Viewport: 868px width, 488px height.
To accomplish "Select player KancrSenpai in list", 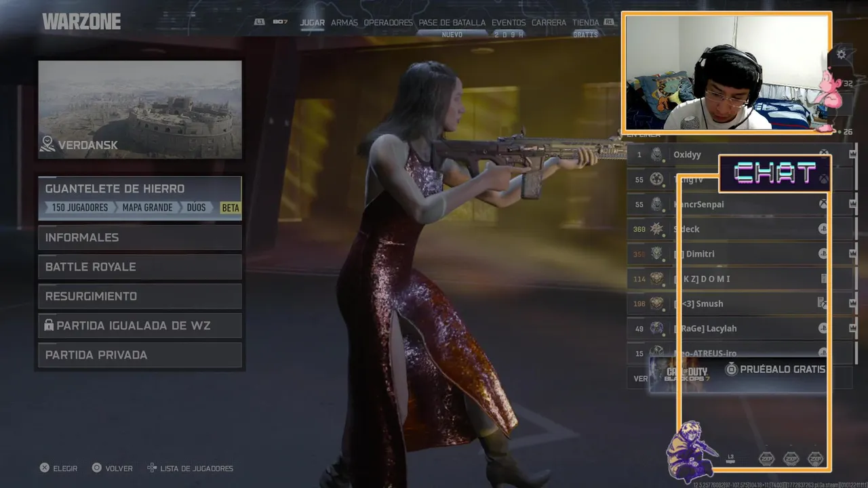I will [741, 204].
